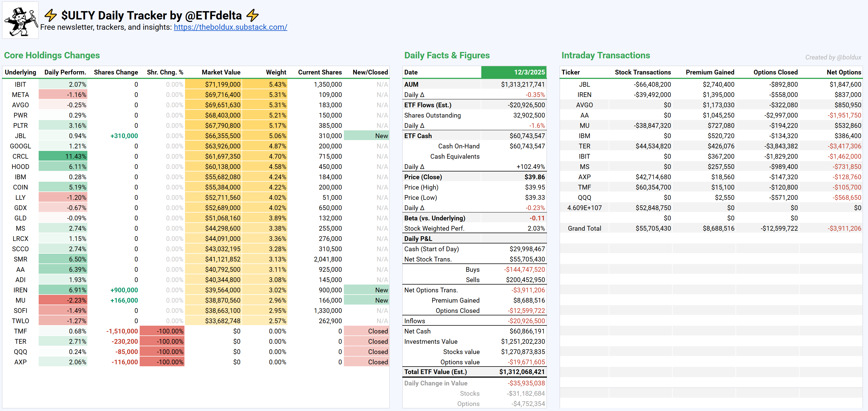Click the Grand Total row label

[x=584, y=228]
